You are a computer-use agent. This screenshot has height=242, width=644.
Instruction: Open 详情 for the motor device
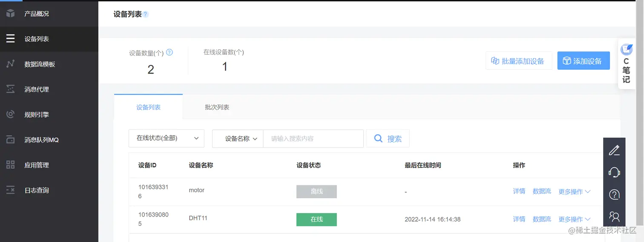519,191
